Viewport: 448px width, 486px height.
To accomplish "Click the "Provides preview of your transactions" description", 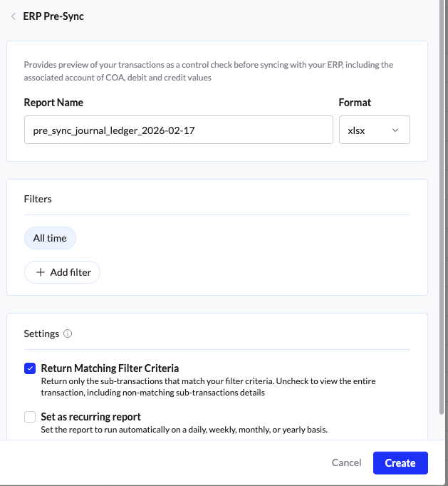I will [x=209, y=71].
